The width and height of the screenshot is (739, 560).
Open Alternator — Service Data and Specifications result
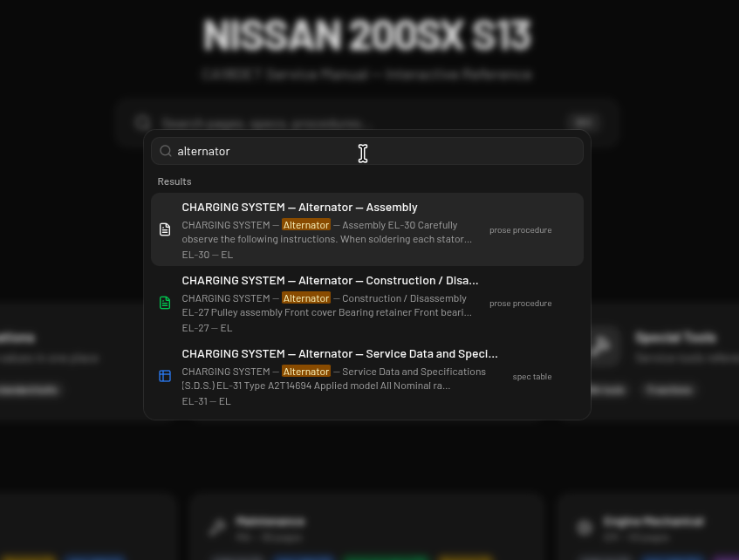[367, 376]
